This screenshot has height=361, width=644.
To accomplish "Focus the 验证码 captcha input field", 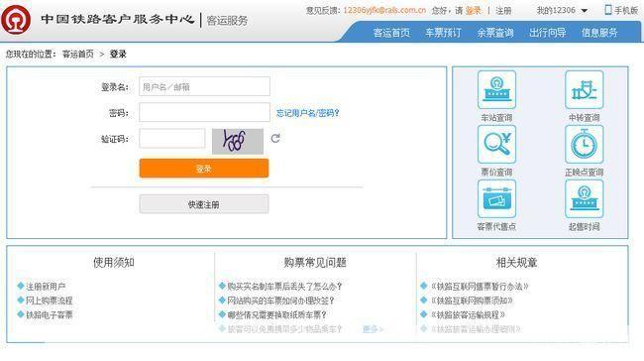I will 172,138.
